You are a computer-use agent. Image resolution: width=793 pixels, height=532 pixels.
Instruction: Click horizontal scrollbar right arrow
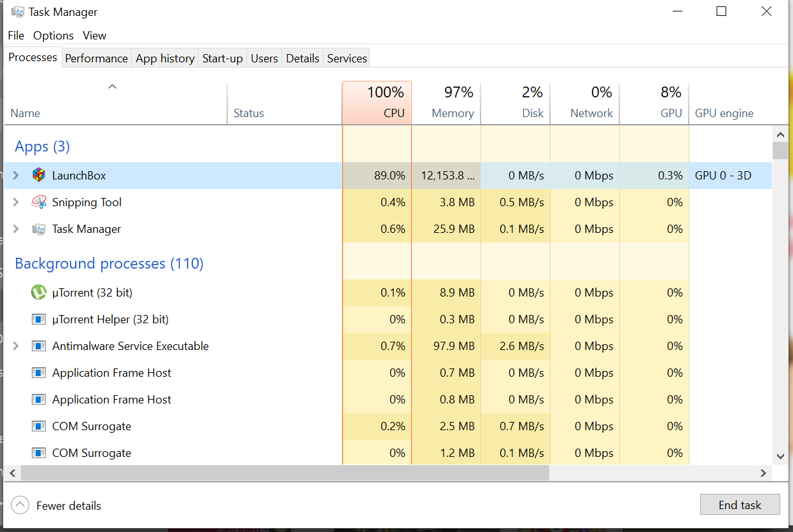click(764, 473)
